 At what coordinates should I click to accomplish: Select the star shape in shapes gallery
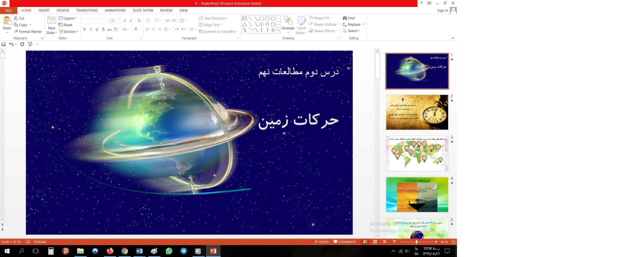273,30
